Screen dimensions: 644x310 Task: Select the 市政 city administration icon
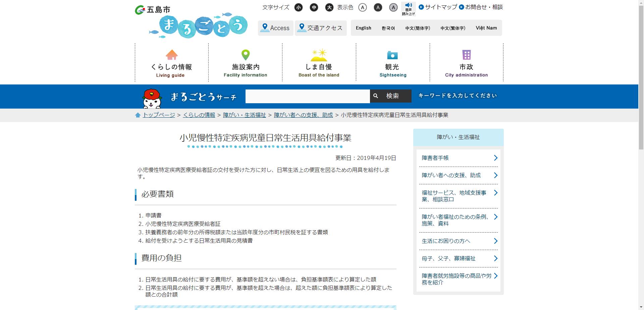(466, 55)
